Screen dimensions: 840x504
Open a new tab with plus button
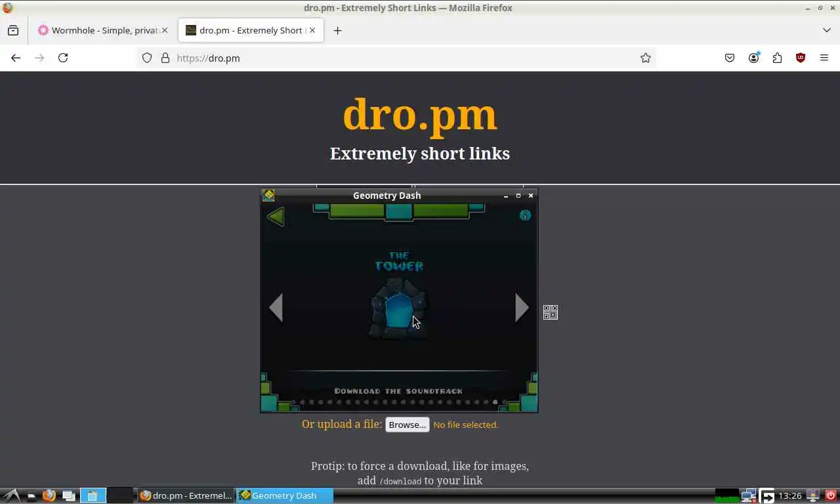tap(337, 30)
